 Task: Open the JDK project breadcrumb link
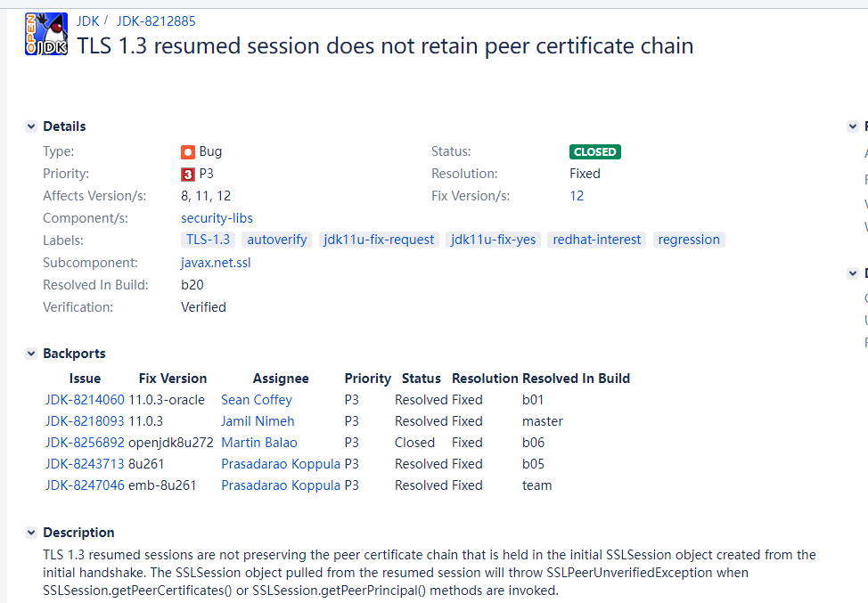pos(87,20)
